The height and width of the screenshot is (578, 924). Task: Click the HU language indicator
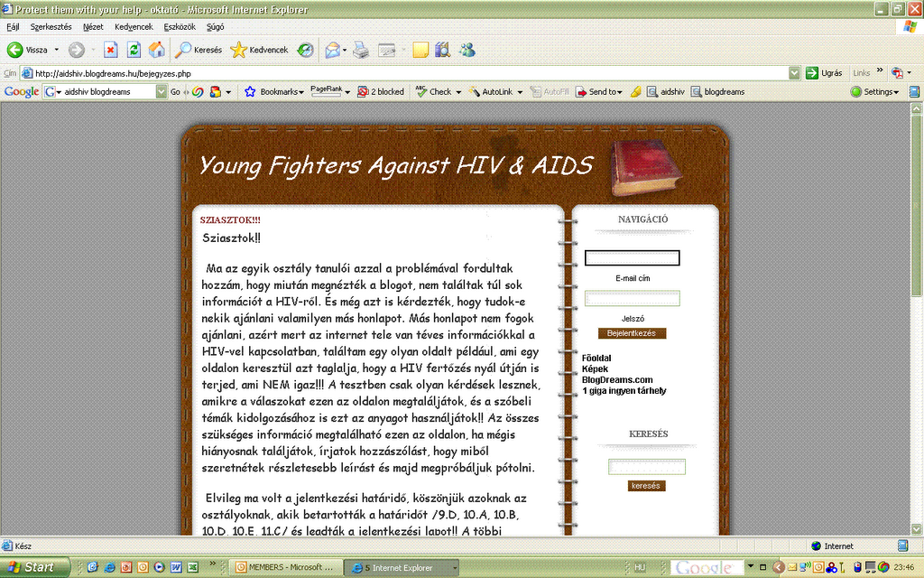(640, 567)
